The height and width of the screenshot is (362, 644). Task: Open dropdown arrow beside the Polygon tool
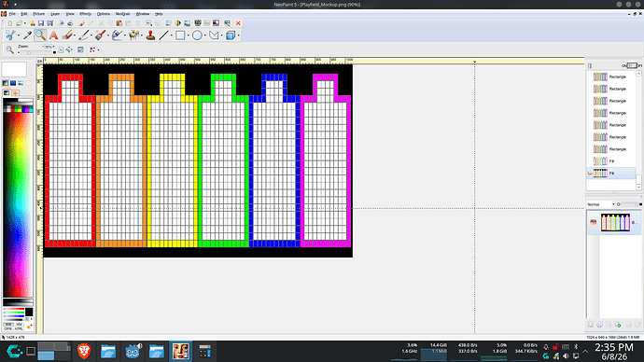(222, 35)
